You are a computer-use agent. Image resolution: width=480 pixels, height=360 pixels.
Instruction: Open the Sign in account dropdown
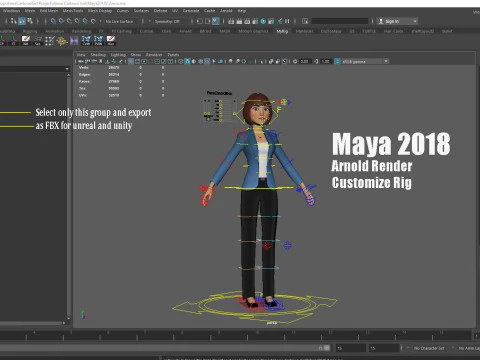[397, 21]
